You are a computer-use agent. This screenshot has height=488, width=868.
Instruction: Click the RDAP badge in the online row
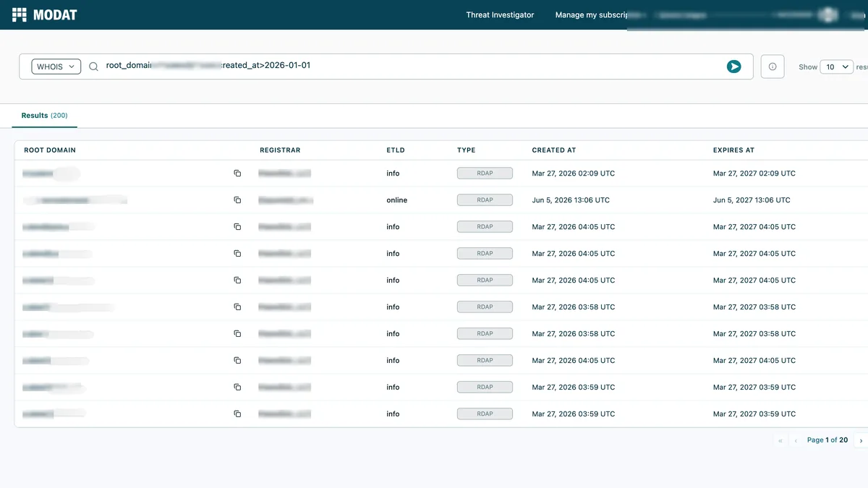(485, 200)
